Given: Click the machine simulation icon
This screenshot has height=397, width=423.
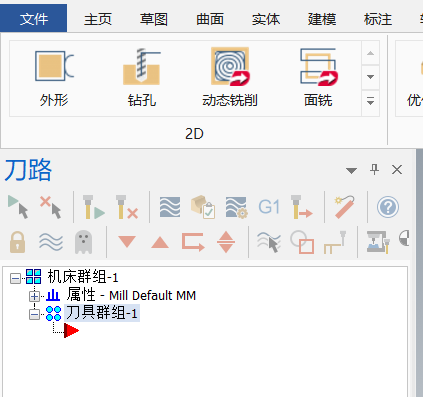Looking at the screenshot, I should 378,241.
